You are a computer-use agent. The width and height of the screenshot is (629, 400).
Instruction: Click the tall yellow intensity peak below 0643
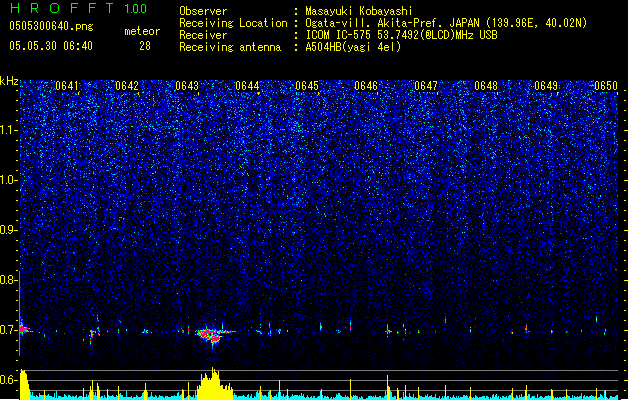(x=213, y=384)
